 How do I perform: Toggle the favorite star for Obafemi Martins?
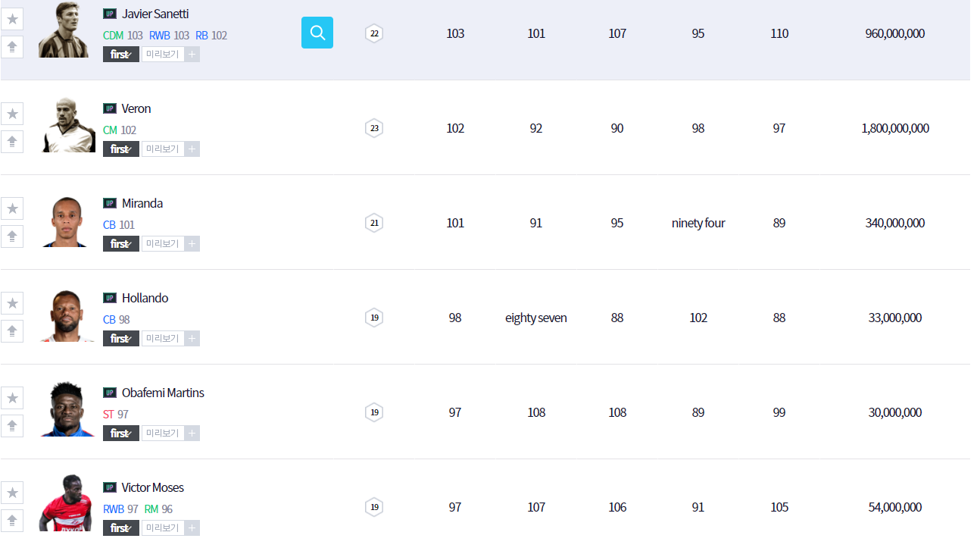pos(12,398)
